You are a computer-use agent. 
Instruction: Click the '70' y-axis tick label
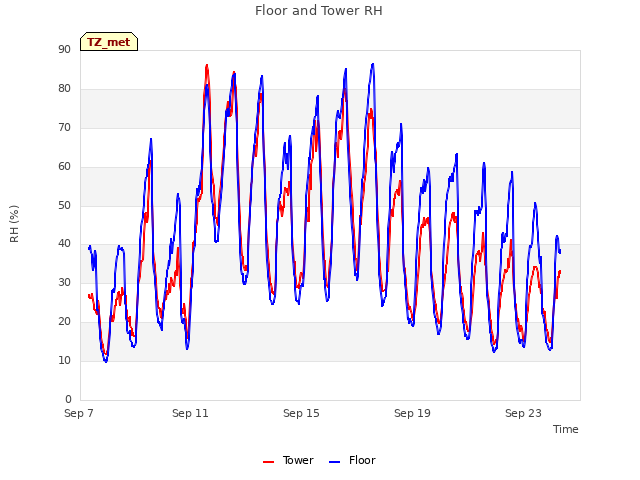(64, 127)
